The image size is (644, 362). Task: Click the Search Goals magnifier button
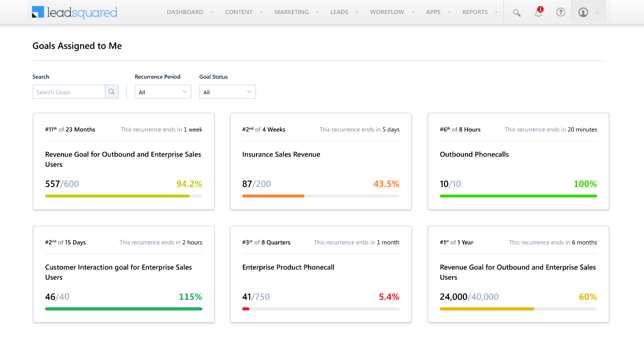(112, 92)
